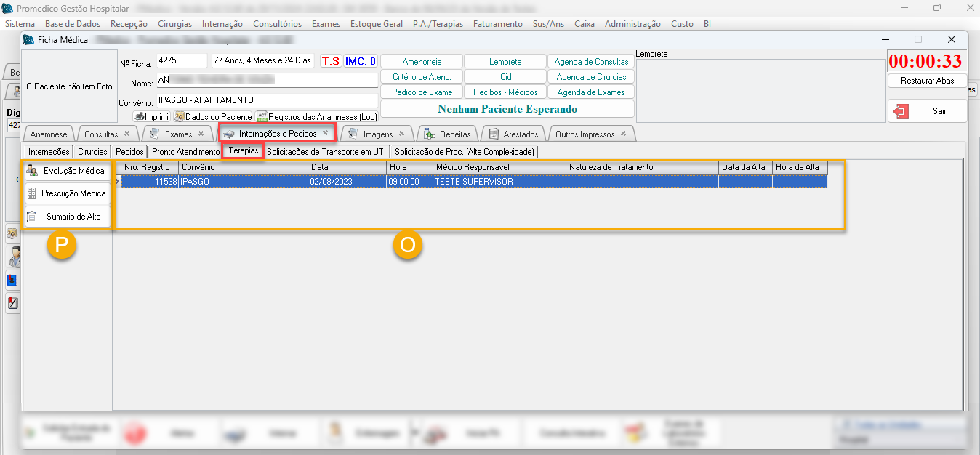The image size is (980, 455).
Task: Switch to the Receitas tab
Action: [x=454, y=134]
